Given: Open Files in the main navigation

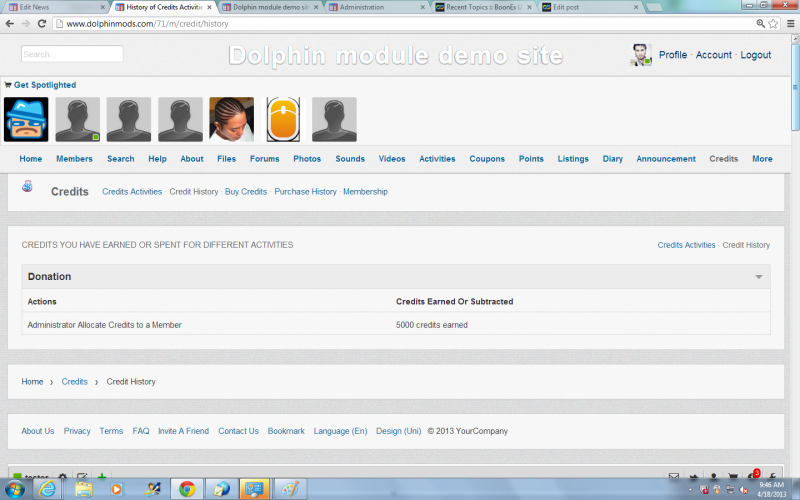Looking at the screenshot, I should [227, 159].
